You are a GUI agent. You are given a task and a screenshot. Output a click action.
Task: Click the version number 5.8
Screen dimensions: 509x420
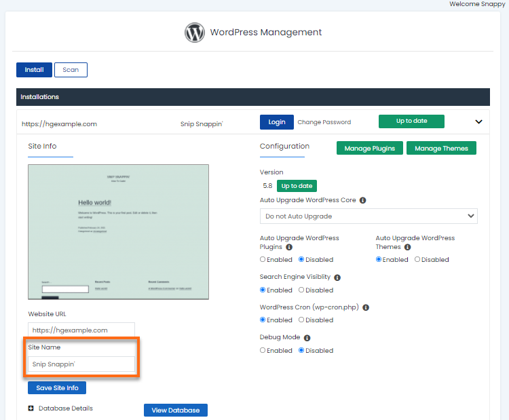(x=267, y=186)
